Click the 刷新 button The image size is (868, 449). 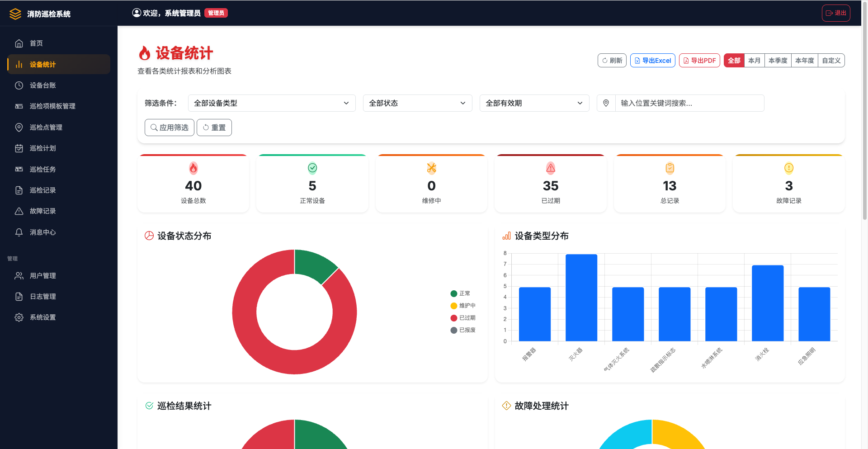coord(612,61)
